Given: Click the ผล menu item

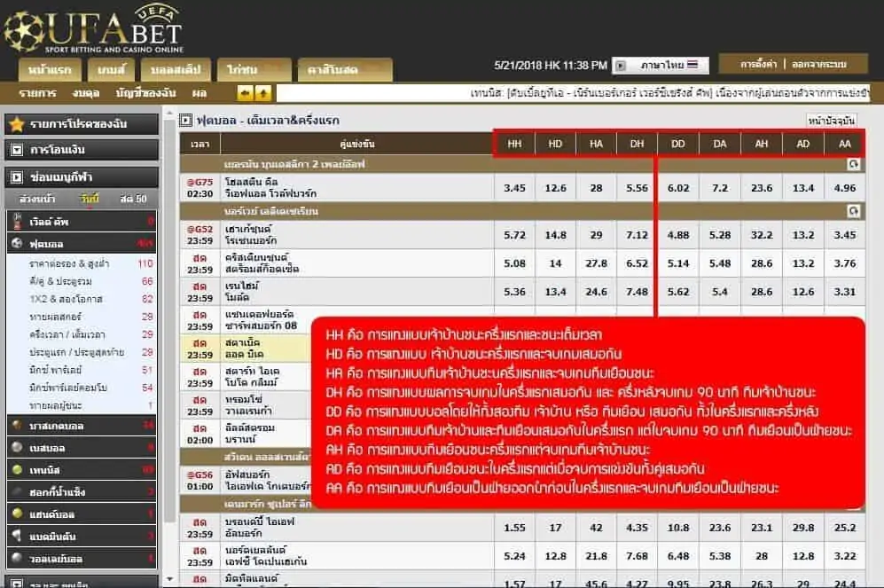Looking at the screenshot, I should click(x=199, y=93).
